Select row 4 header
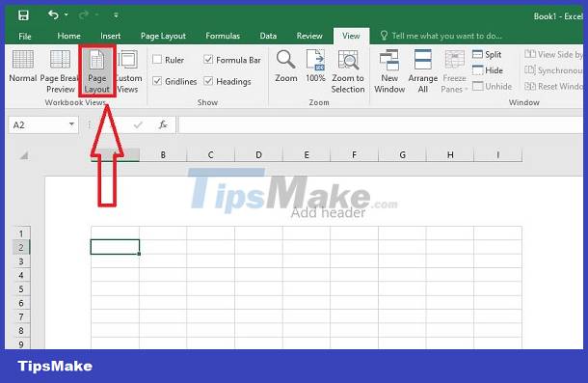 21,275
